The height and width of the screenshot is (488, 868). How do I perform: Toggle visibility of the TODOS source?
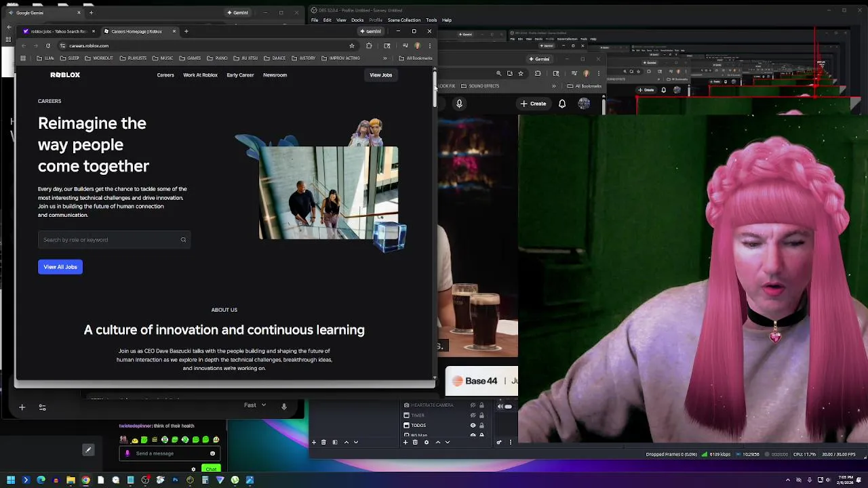(473, 425)
